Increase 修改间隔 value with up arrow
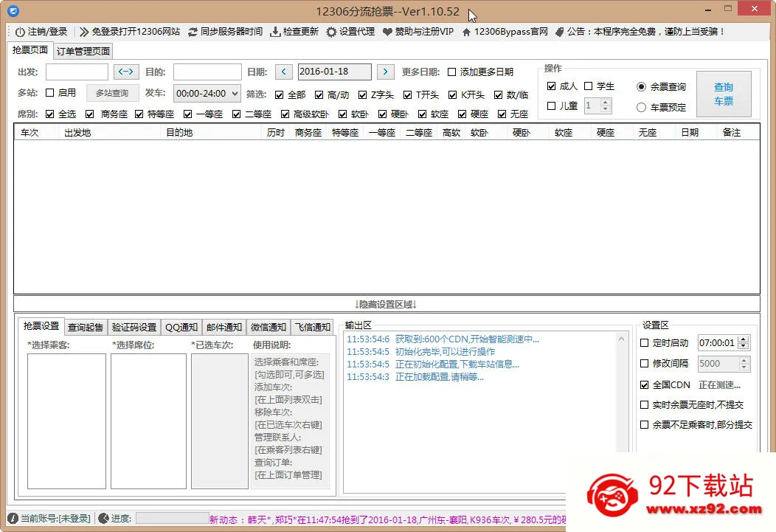776x532 pixels. (x=744, y=360)
